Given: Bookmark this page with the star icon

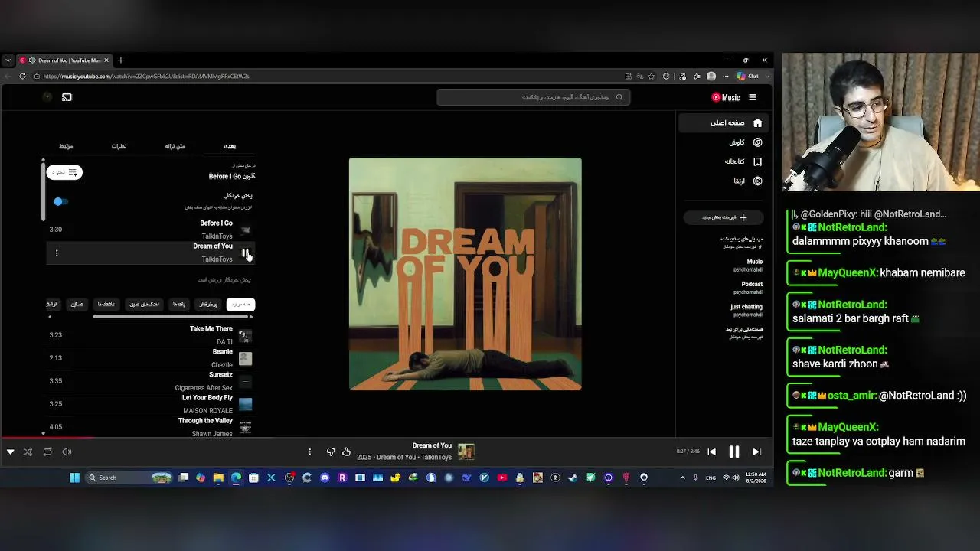Looking at the screenshot, I should (652, 77).
